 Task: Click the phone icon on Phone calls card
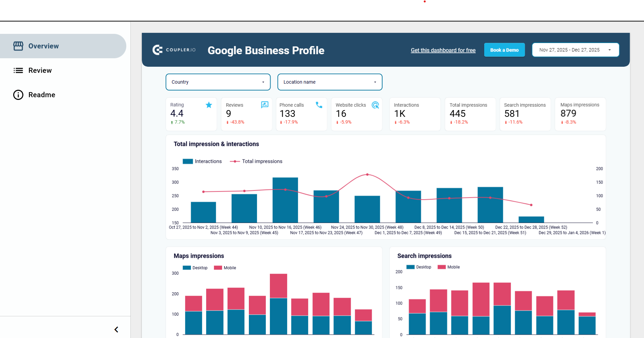[x=319, y=105]
